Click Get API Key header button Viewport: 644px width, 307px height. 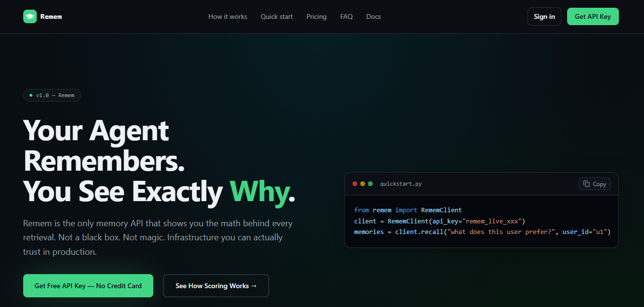pyautogui.click(x=593, y=16)
